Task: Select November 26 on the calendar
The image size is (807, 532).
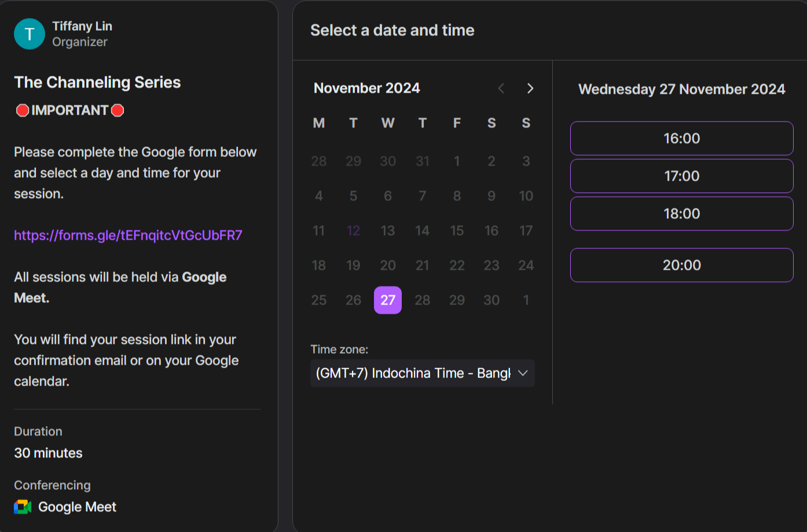Action: (x=353, y=300)
